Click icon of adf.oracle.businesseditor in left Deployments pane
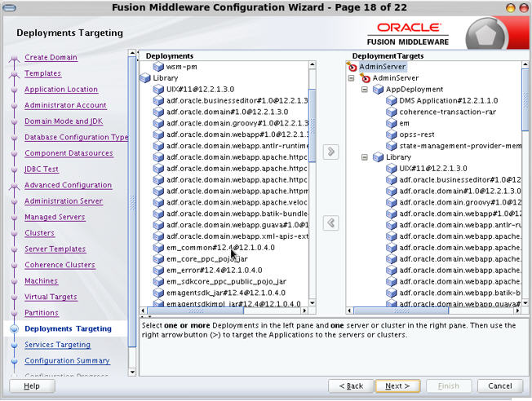The width and height of the screenshot is (532, 401). point(158,101)
